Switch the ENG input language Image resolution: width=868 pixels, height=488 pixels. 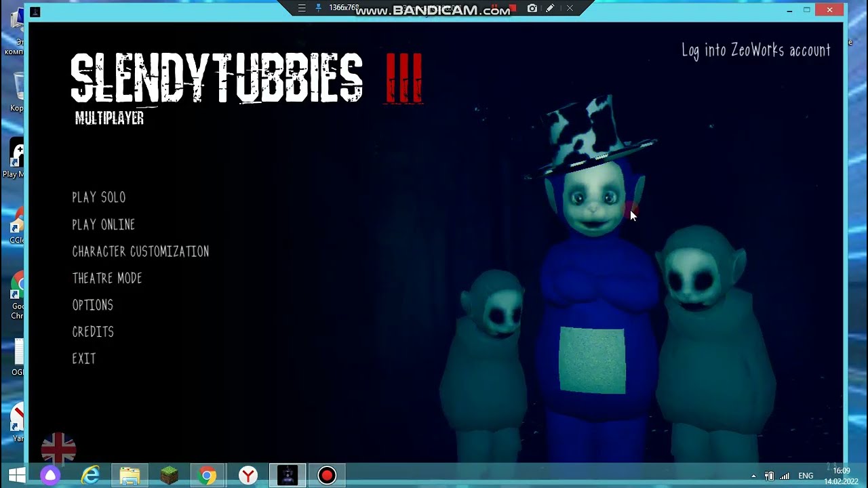tap(806, 476)
